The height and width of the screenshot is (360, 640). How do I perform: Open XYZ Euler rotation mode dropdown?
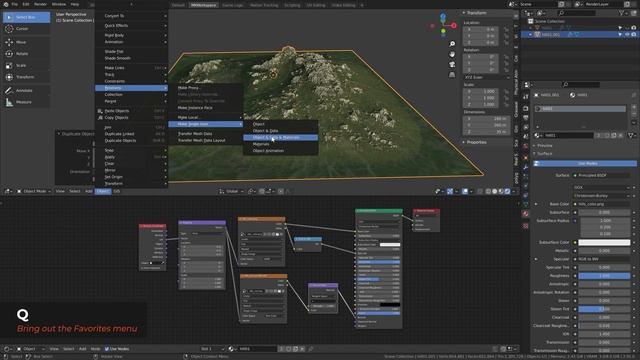(x=486, y=77)
